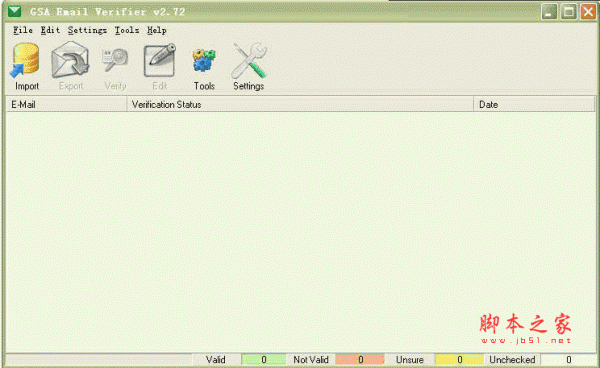Click the red Not Valid count box
This screenshot has width=600, height=368.
coord(360,360)
